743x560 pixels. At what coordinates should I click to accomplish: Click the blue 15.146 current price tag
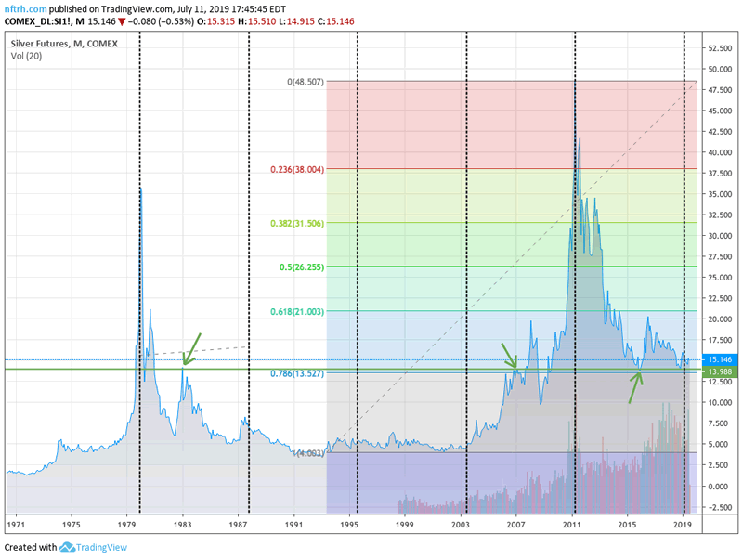point(720,359)
